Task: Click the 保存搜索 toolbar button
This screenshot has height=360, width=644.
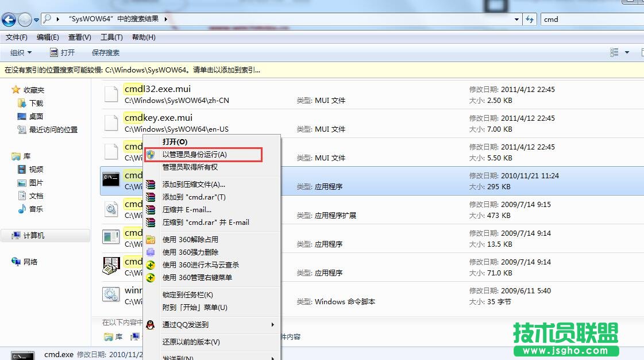Action: pyautogui.click(x=105, y=52)
